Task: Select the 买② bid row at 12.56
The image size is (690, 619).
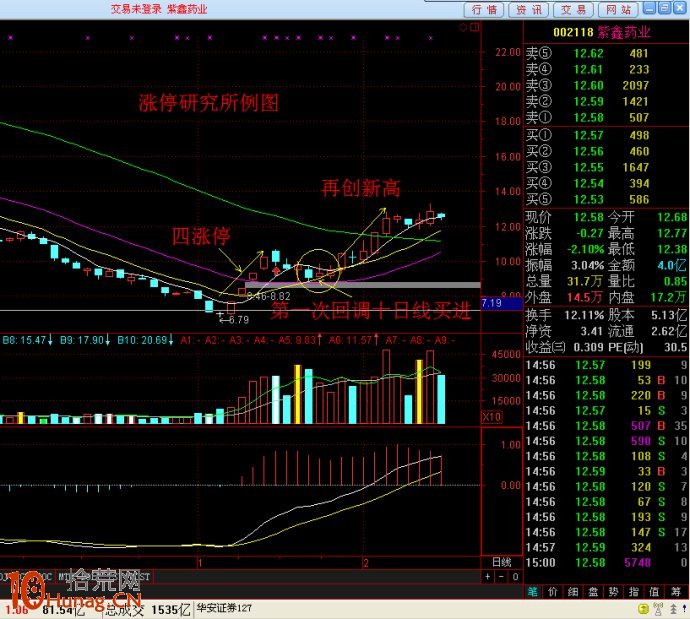Action: click(x=606, y=151)
